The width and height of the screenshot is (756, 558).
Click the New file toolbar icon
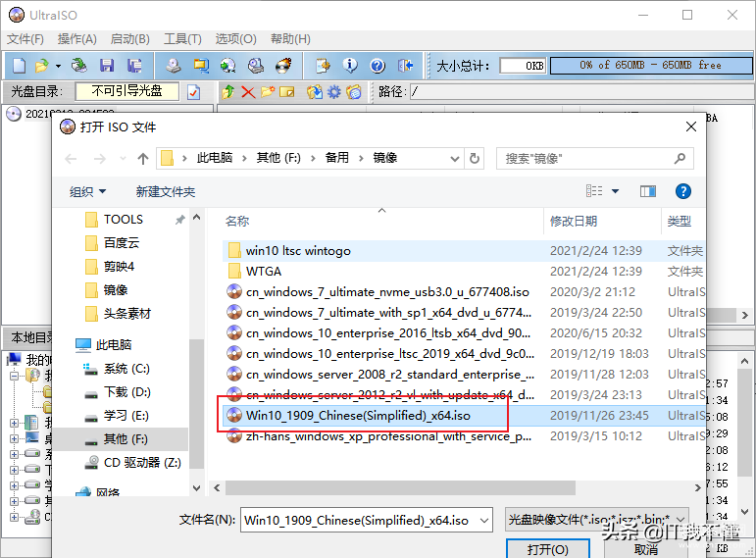click(x=19, y=65)
